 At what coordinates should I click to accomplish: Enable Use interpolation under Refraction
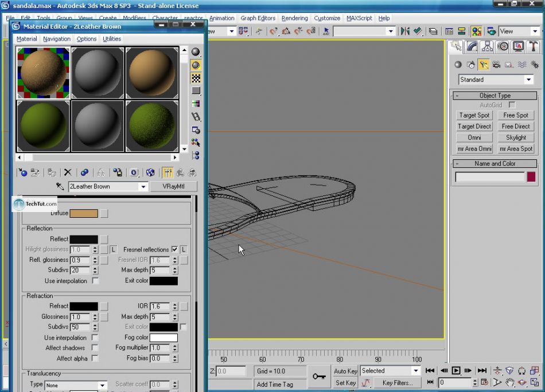point(95,338)
